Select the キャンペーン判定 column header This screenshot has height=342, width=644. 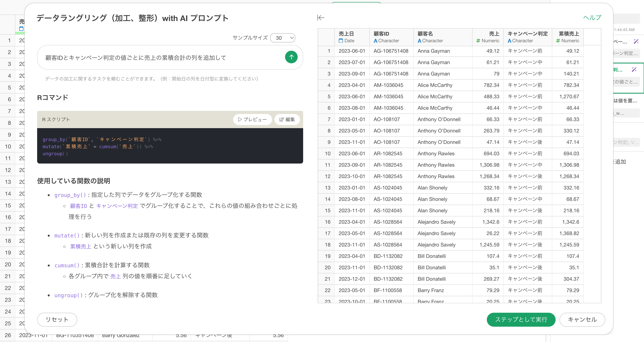tap(528, 37)
